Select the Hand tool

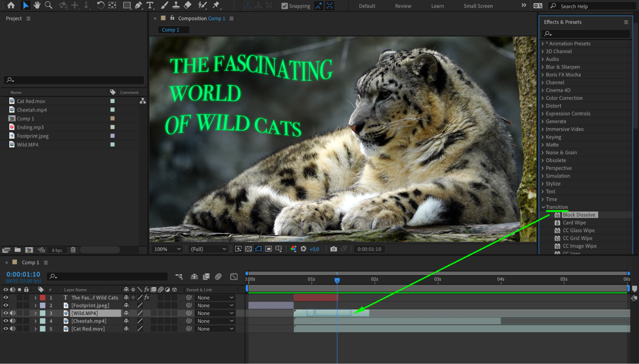pos(37,5)
